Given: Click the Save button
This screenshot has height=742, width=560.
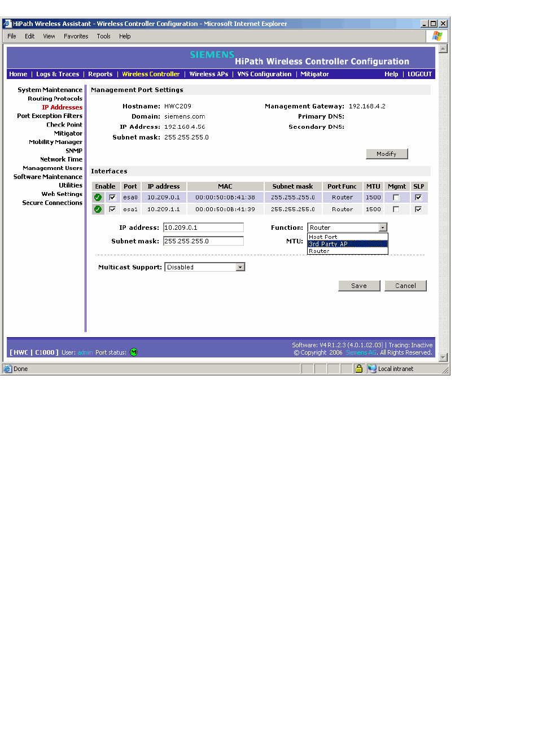Looking at the screenshot, I should 359,286.
